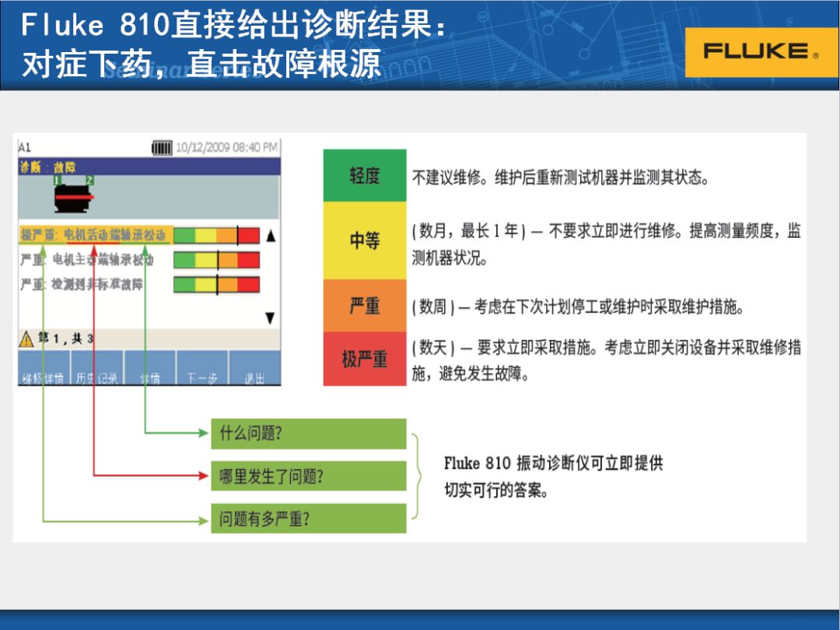Screen dimensions: 840x630
Task: Move down with the black down arrow
Action: pos(270,318)
